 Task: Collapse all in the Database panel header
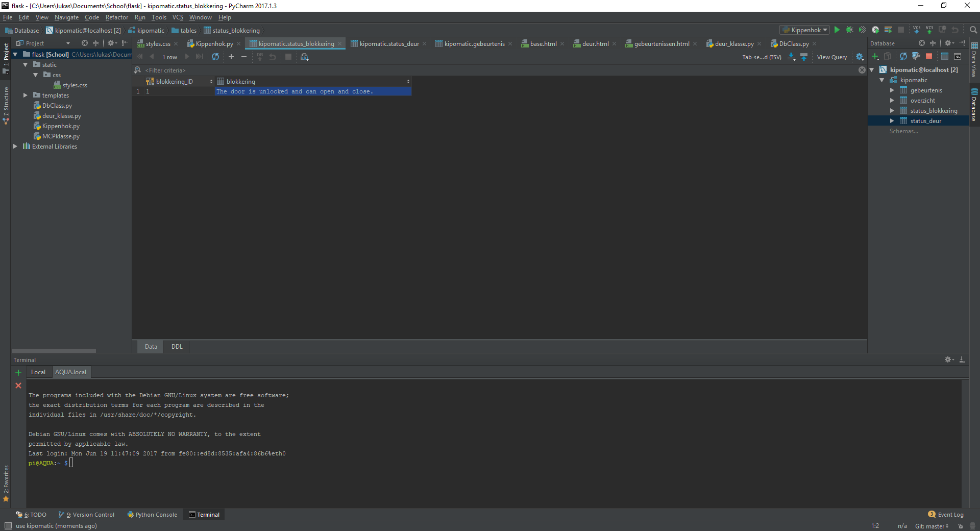coord(933,43)
